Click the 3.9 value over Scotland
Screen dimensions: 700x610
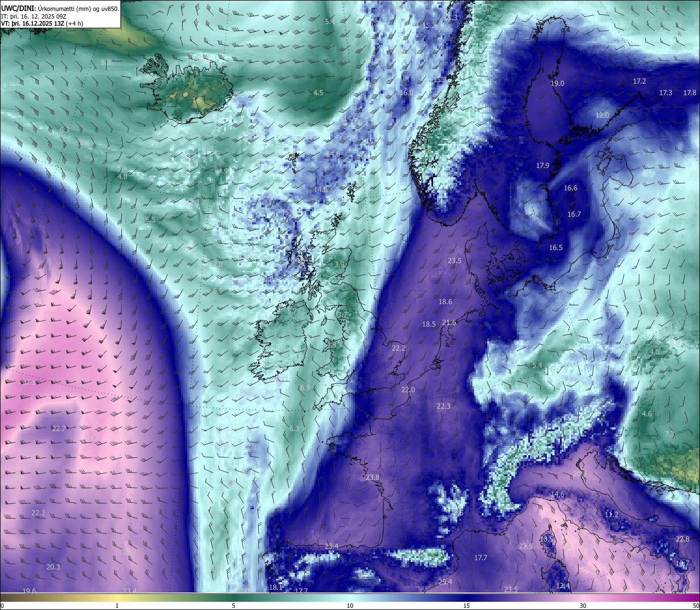click(x=339, y=264)
